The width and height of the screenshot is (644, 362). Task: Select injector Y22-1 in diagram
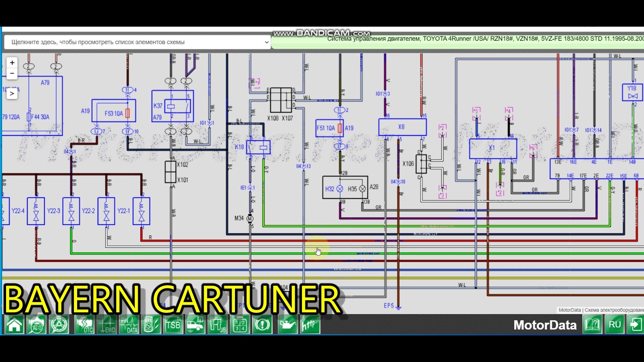pos(141,211)
